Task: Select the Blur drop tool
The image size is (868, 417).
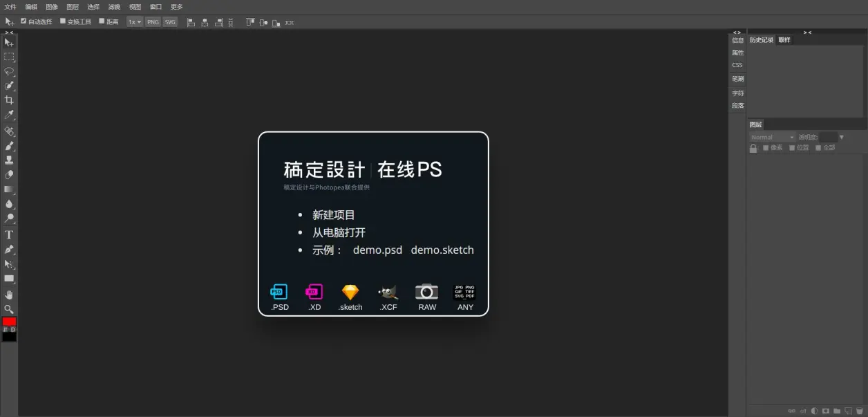Action: [9, 204]
